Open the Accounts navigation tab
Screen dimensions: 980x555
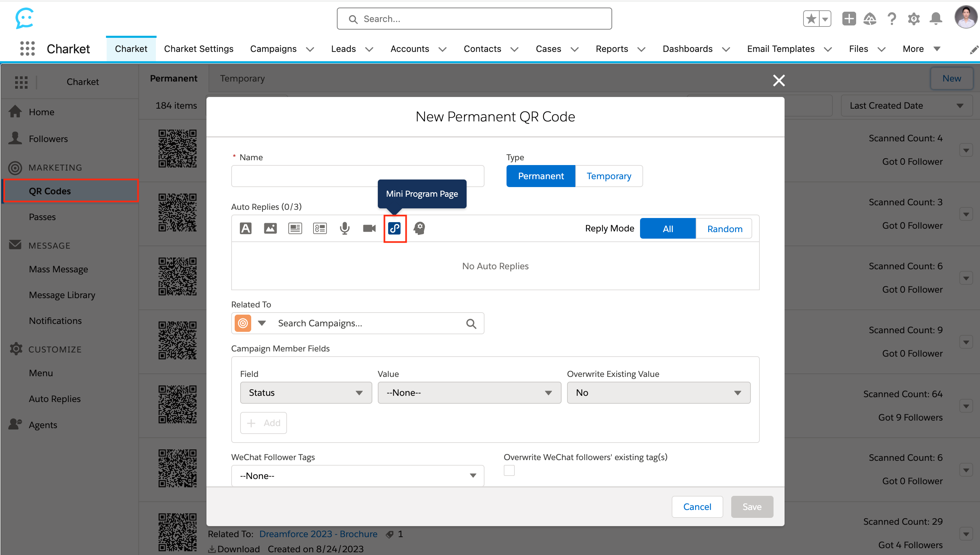(x=409, y=49)
